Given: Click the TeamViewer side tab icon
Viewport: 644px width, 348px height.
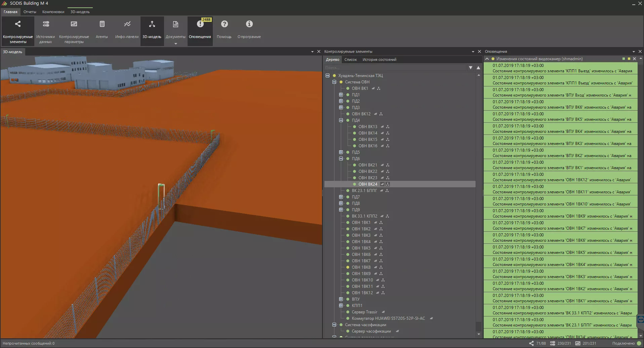Looking at the screenshot, I should (640, 319).
